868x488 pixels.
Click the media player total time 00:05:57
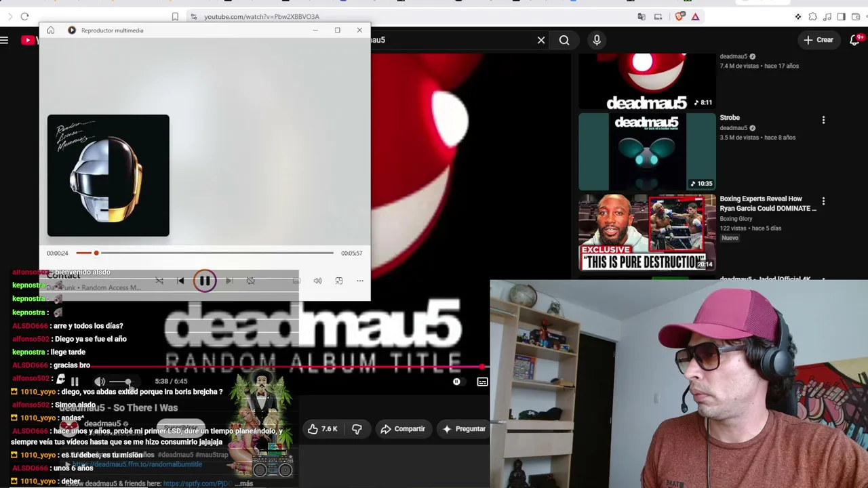[351, 253]
